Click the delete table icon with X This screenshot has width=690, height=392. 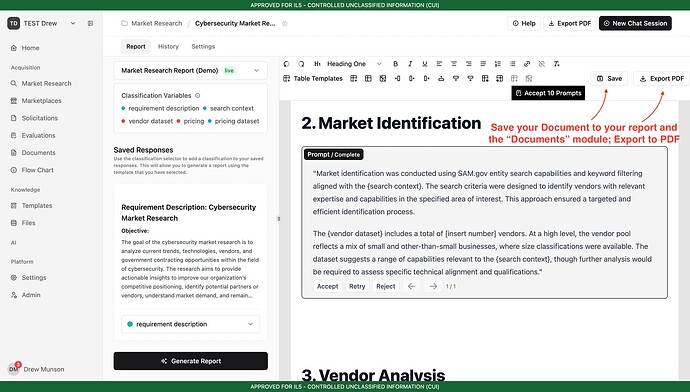pos(383,78)
